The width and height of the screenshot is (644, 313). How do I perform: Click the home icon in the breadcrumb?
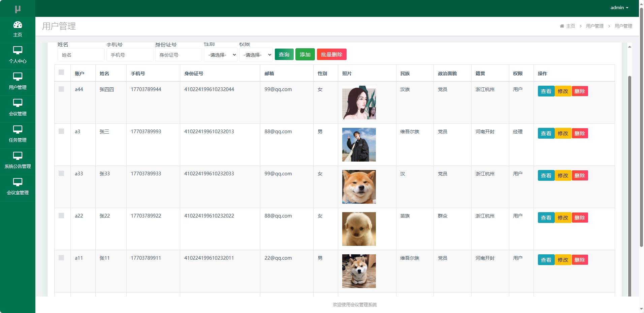[561, 26]
